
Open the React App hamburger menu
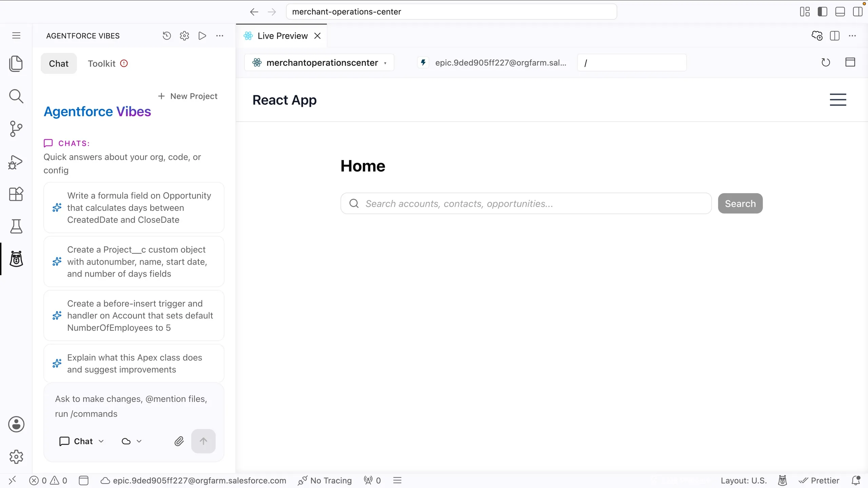838,100
